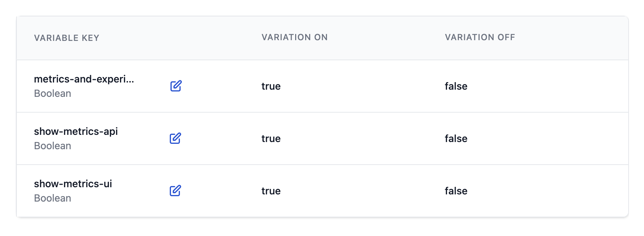Click the true value for show-metrics-api
The image size is (644, 236).
[270, 138]
